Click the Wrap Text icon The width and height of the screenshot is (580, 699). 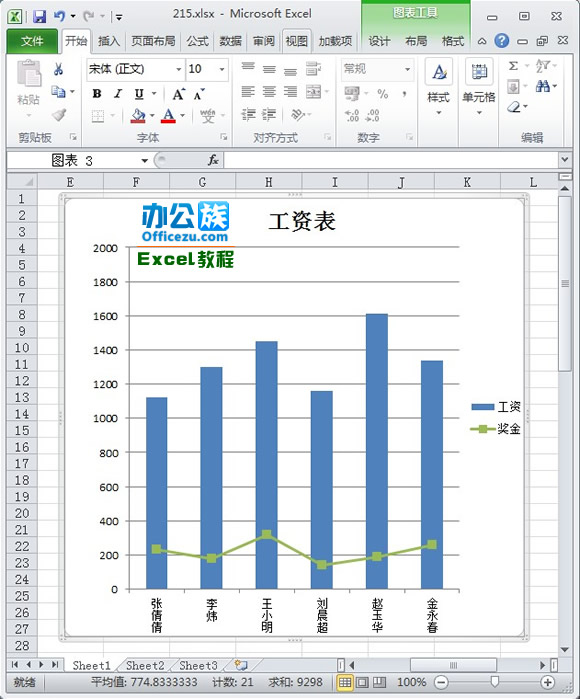tap(313, 69)
